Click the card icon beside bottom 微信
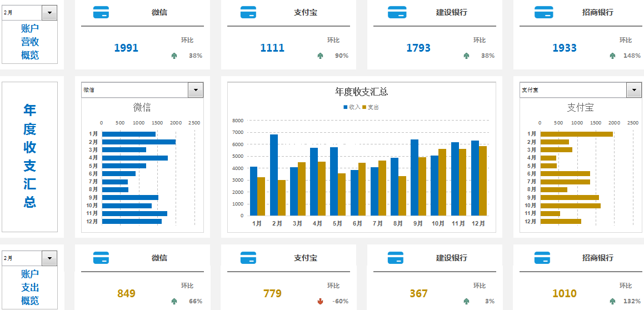Image resolution: width=644 pixels, height=310 pixels. [101, 258]
